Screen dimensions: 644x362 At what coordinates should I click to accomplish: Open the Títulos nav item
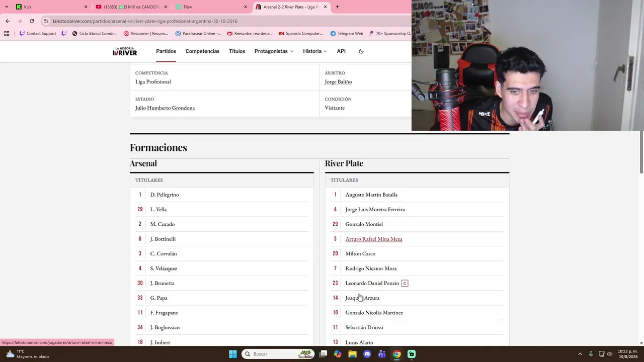tap(237, 51)
